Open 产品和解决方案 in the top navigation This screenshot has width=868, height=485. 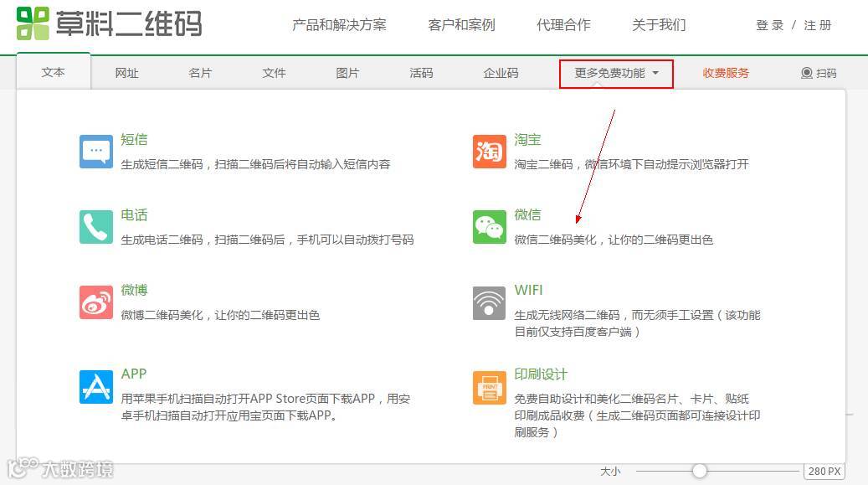click(339, 25)
